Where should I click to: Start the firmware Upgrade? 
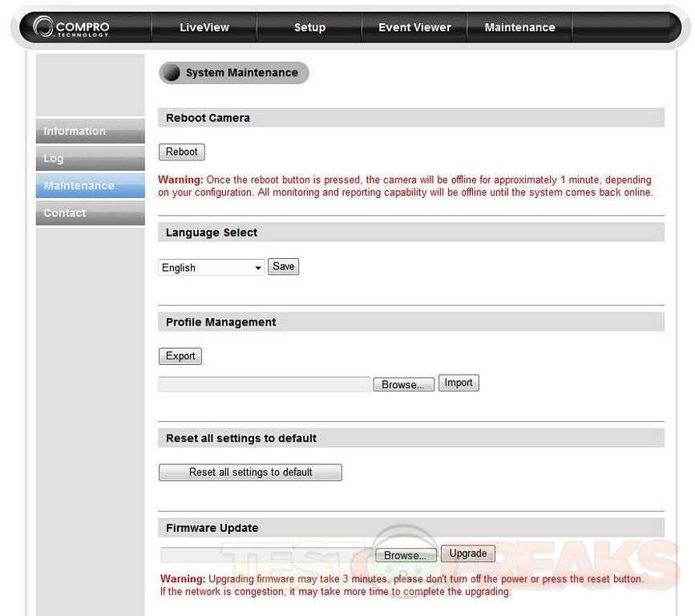pos(468,553)
